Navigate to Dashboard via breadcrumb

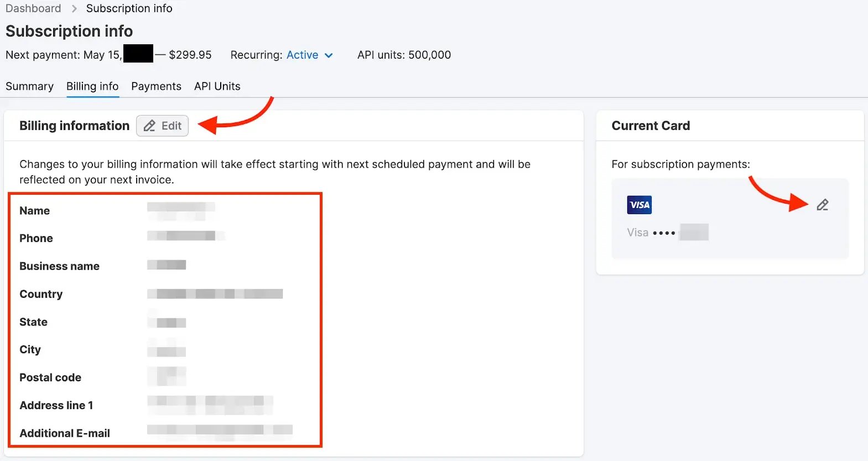tap(33, 9)
